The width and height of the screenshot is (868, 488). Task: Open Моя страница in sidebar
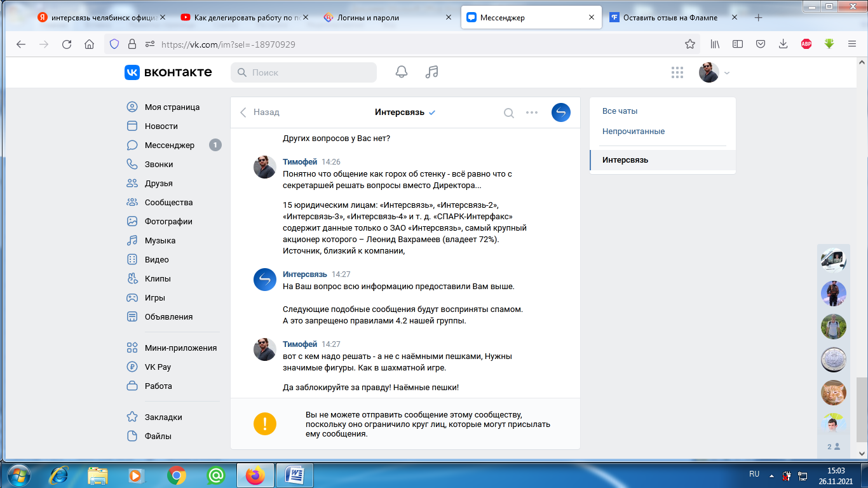click(172, 107)
